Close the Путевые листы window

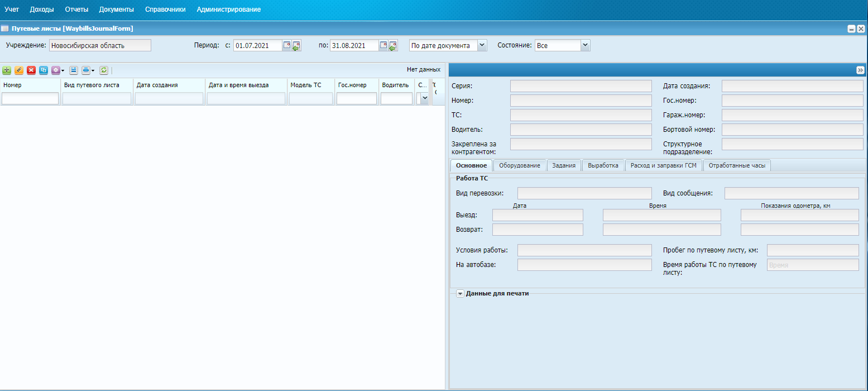pyautogui.click(x=861, y=29)
